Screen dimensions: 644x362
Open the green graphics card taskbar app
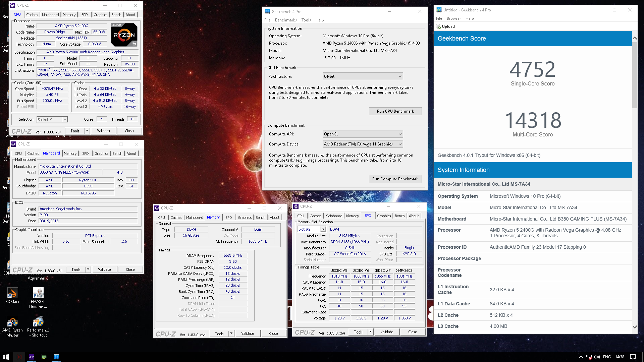point(44,357)
